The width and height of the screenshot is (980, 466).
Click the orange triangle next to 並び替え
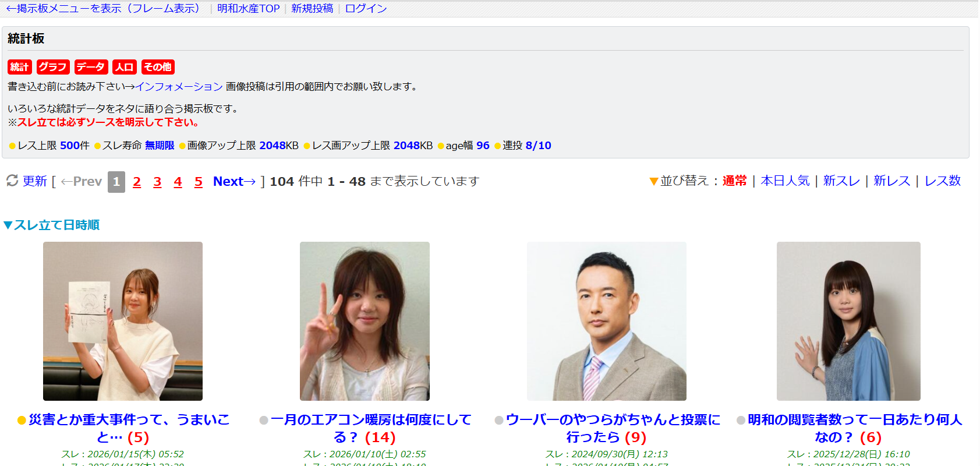click(653, 182)
